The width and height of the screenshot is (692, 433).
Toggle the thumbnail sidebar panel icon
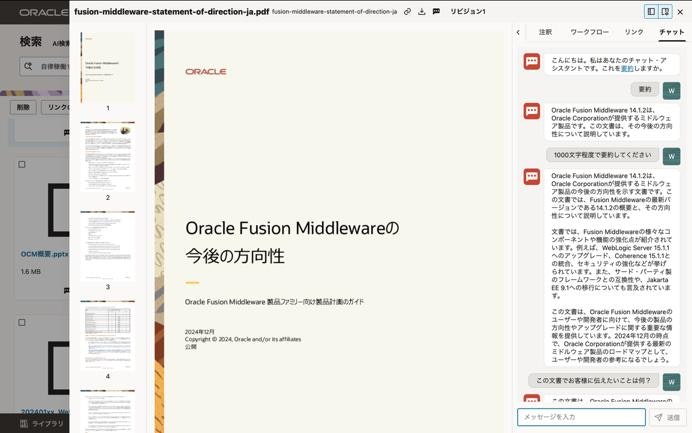point(651,12)
